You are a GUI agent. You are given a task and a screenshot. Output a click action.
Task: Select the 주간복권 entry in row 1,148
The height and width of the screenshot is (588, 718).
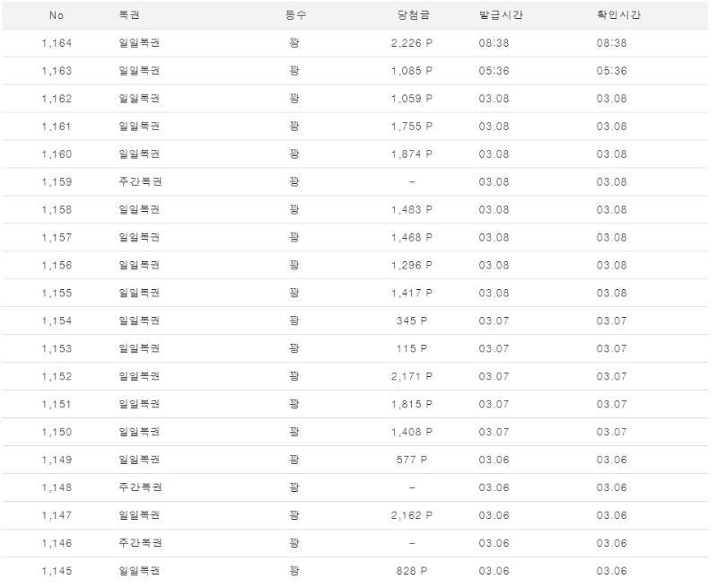139,488
